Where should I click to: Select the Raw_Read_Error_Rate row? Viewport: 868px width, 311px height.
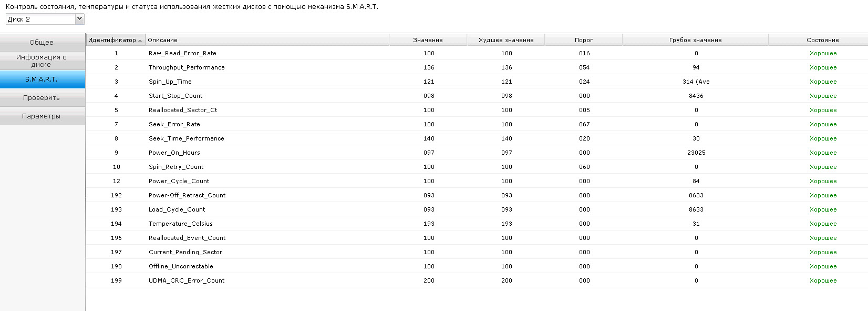[x=477, y=53]
